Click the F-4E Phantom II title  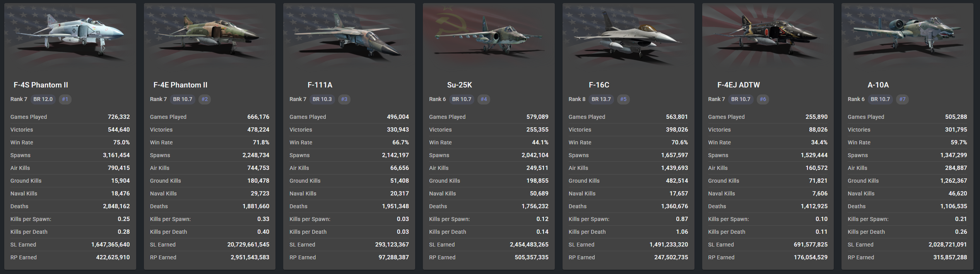(180, 85)
